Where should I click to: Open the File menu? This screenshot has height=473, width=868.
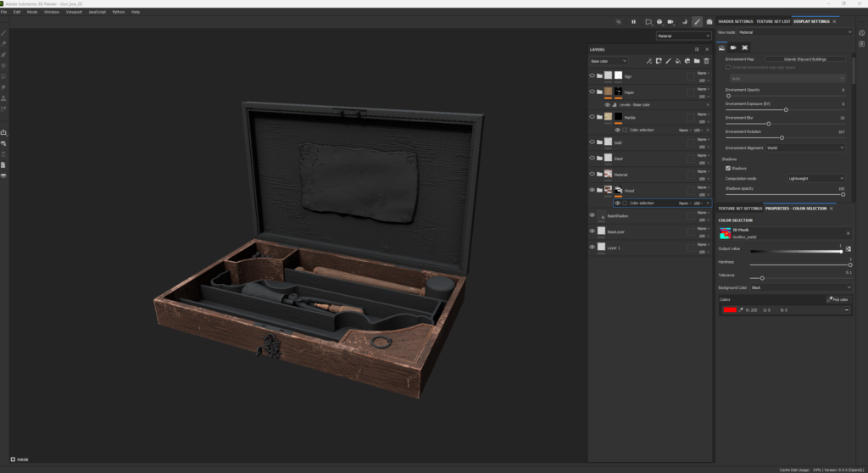(4, 12)
